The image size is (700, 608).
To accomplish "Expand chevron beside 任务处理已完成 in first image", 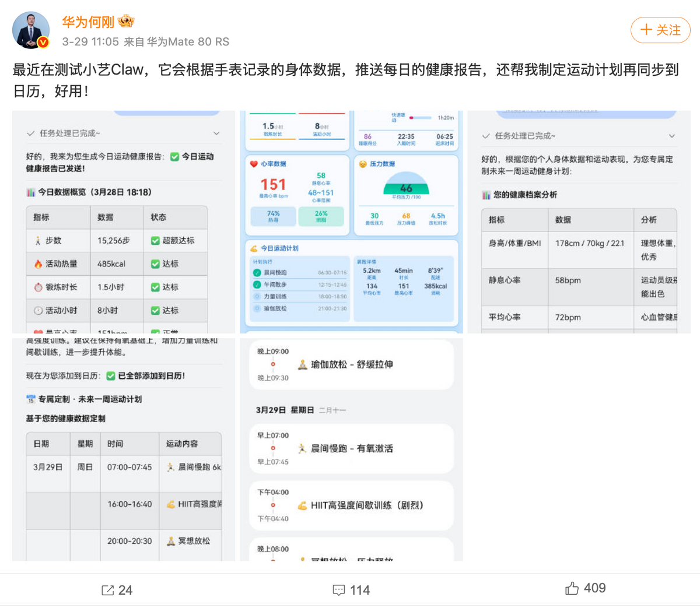I will pos(216,133).
